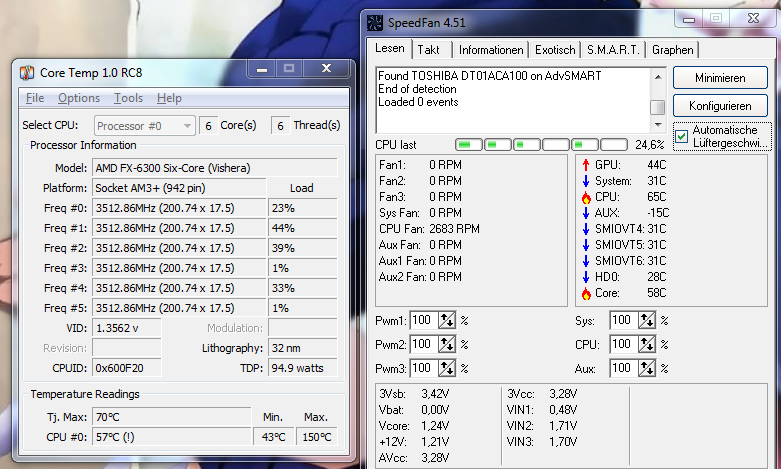Adjust the Pwm1 speed stepper arrows
This screenshot has width=781, height=469.
446,320
